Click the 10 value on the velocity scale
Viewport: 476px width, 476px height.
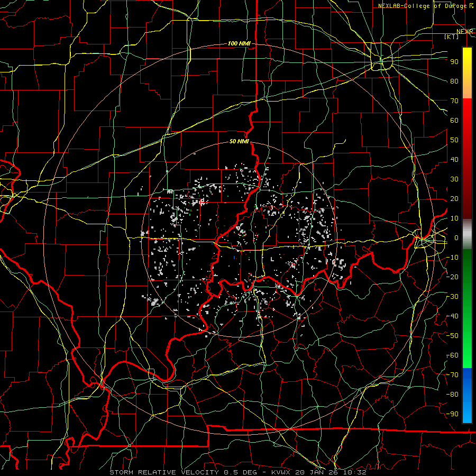click(454, 218)
